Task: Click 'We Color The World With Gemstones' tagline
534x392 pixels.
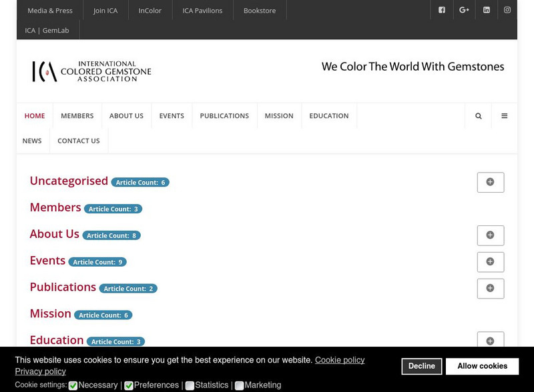Action: (413, 67)
